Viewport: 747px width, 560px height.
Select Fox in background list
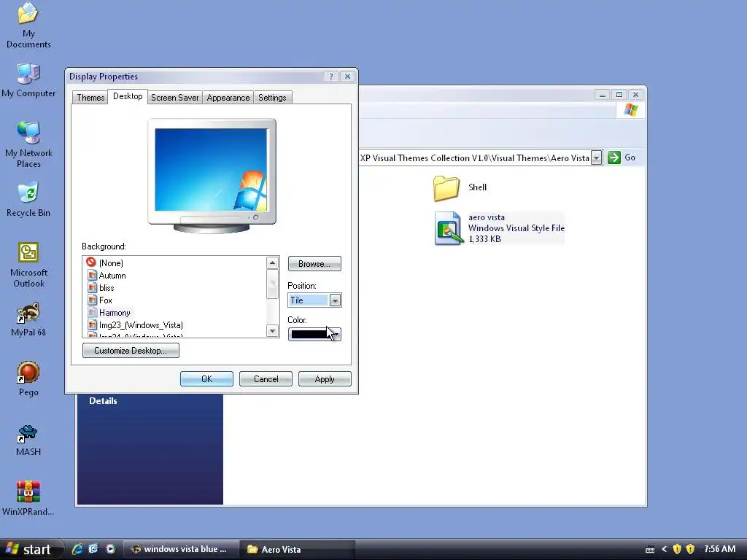[x=106, y=300]
